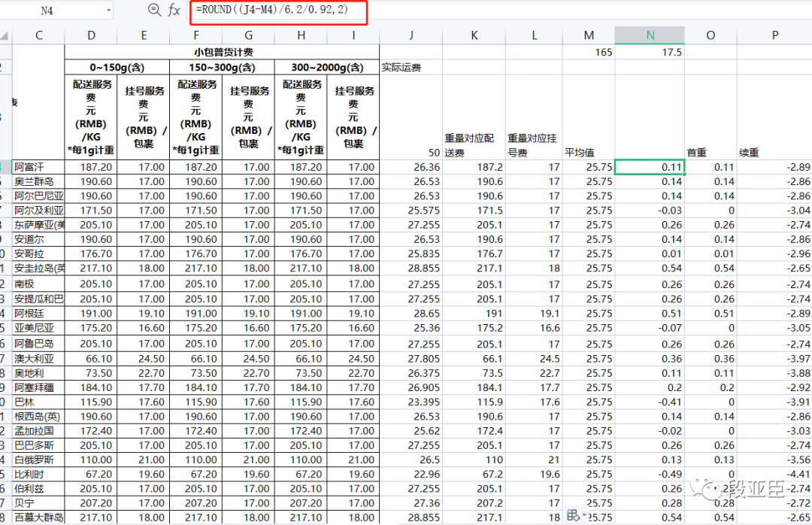
Task: Select the 南极 country cell
Action: [39, 284]
